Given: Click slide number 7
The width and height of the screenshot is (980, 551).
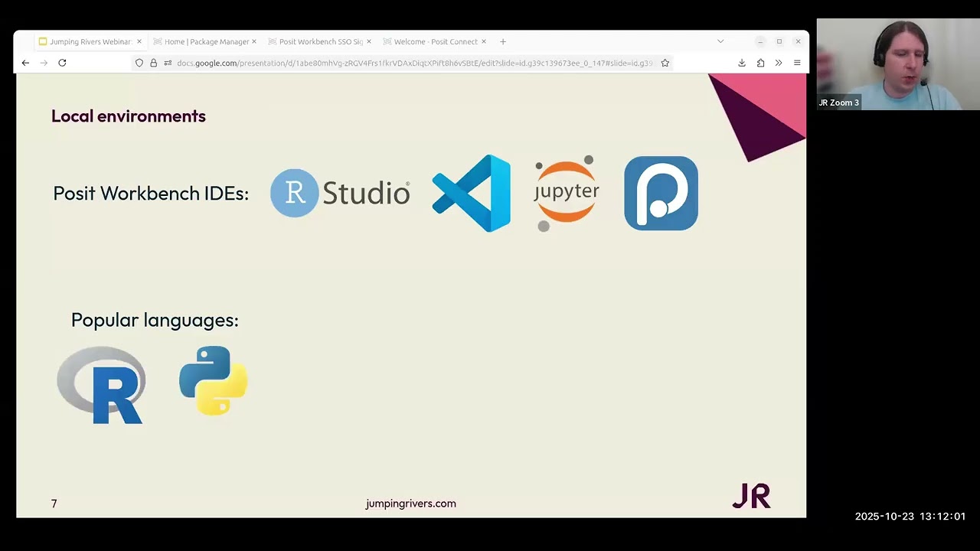Looking at the screenshot, I should click(54, 504).
